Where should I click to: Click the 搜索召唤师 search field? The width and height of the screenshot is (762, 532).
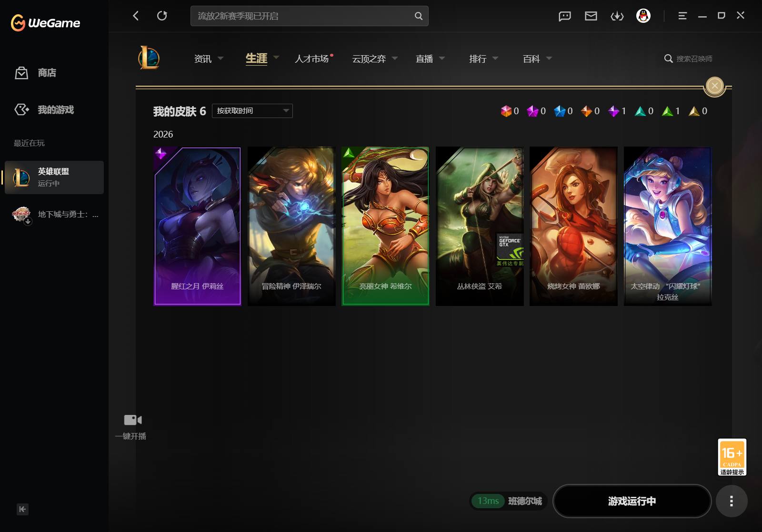[x=694, y=59]
